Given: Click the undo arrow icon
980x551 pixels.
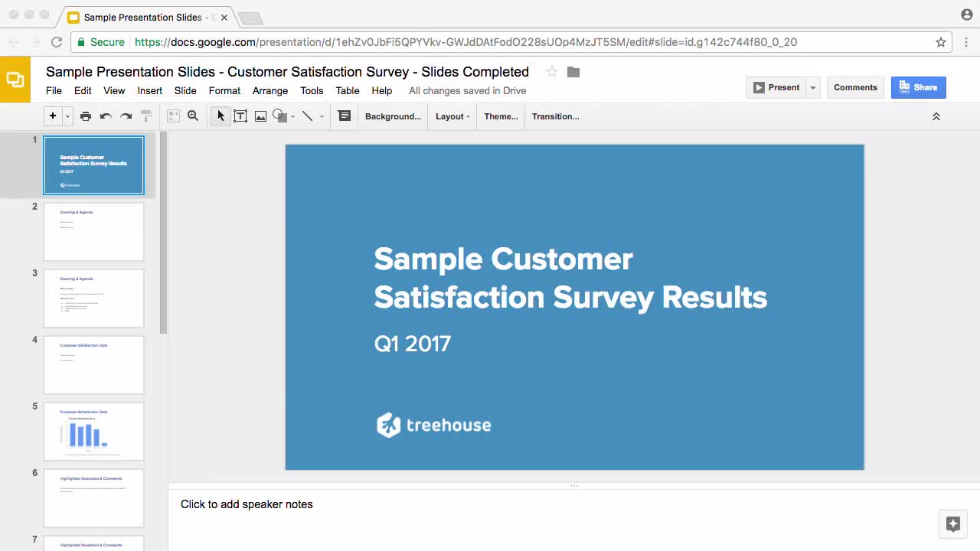Looking at the screenshot, I should tap(106, 116).
